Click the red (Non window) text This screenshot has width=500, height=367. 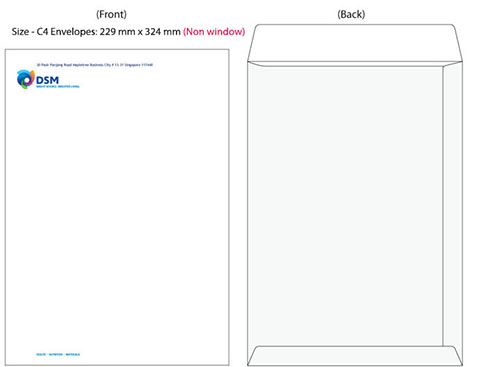coord(214,32)
